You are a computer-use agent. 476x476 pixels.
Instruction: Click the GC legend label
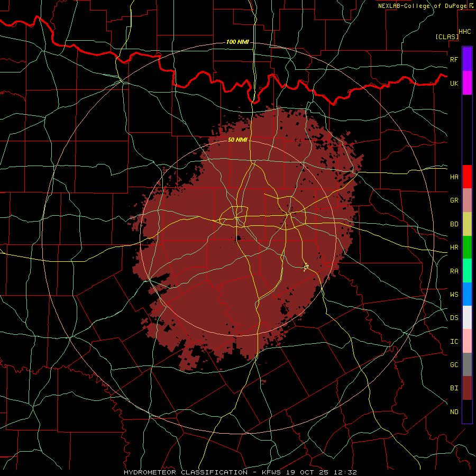pyautogui.click(x=454, y=364)
